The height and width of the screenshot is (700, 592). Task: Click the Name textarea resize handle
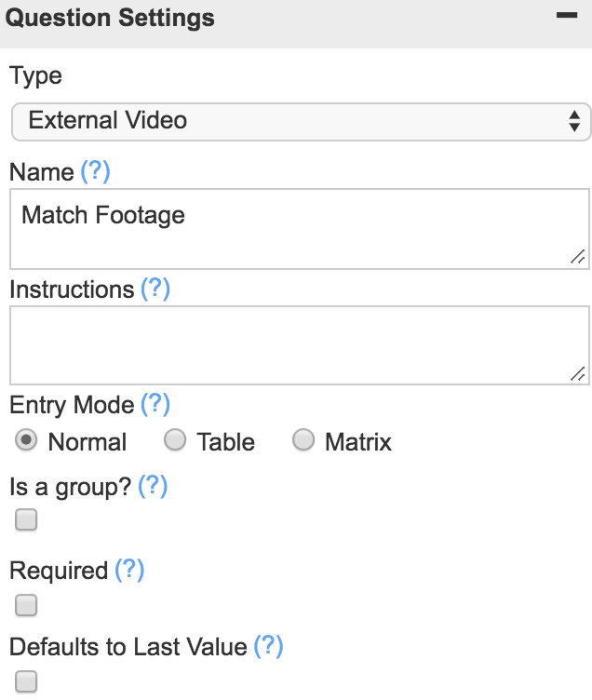(x=578, y=257)
